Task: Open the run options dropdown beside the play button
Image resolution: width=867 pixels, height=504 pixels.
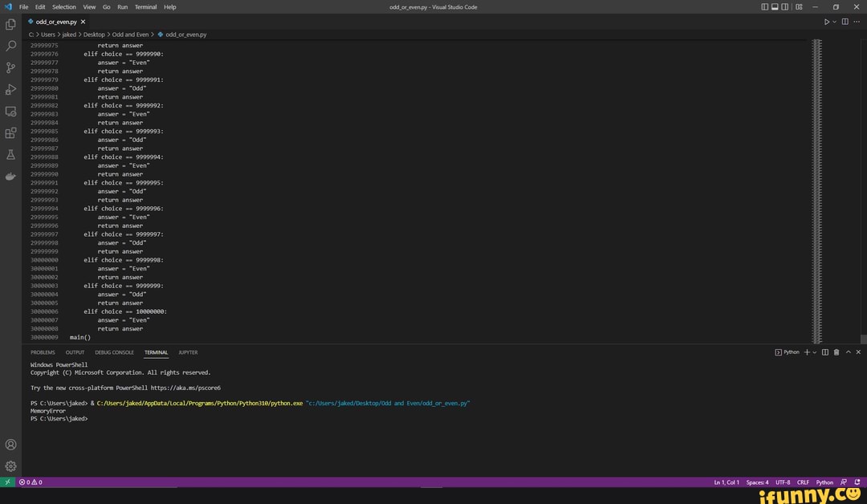Action: (x=832, y=22)
